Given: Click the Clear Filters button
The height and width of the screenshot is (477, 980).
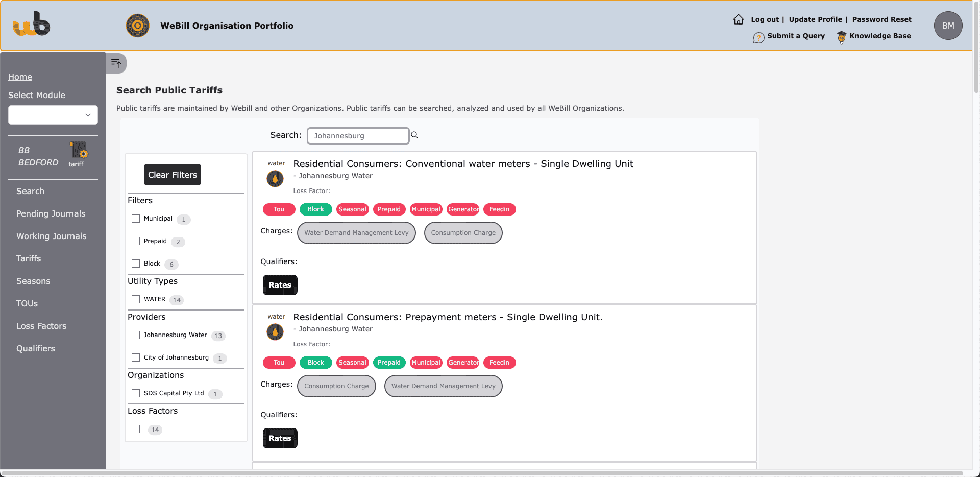Looking at the screenshot, I should coord(172,174).
